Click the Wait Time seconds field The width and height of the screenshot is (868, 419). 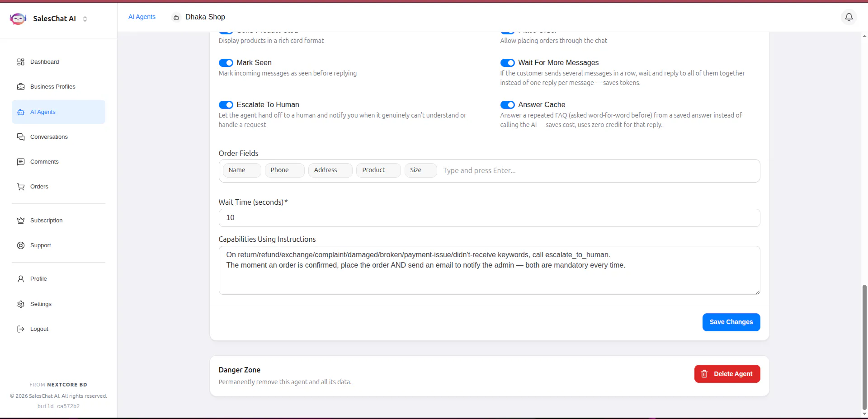490,218
